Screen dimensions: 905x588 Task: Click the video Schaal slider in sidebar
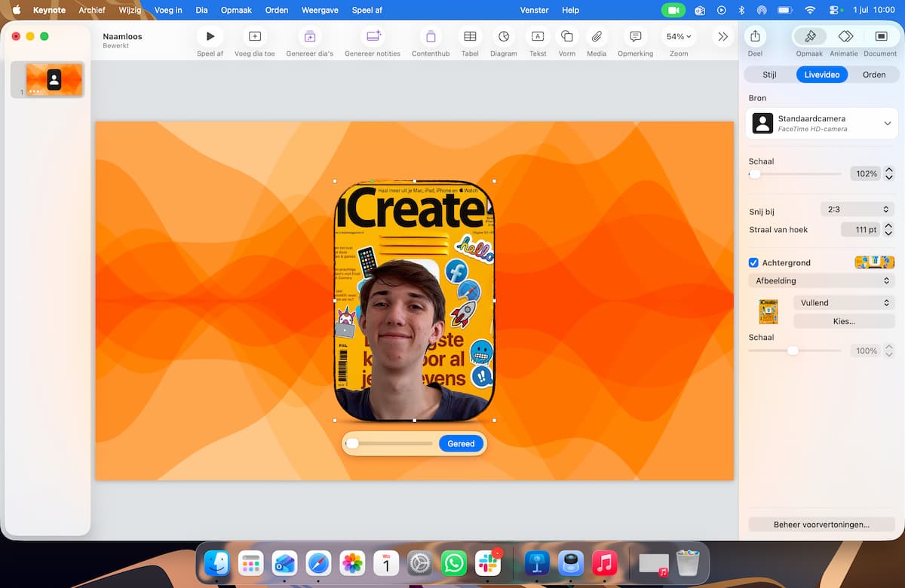795,173
